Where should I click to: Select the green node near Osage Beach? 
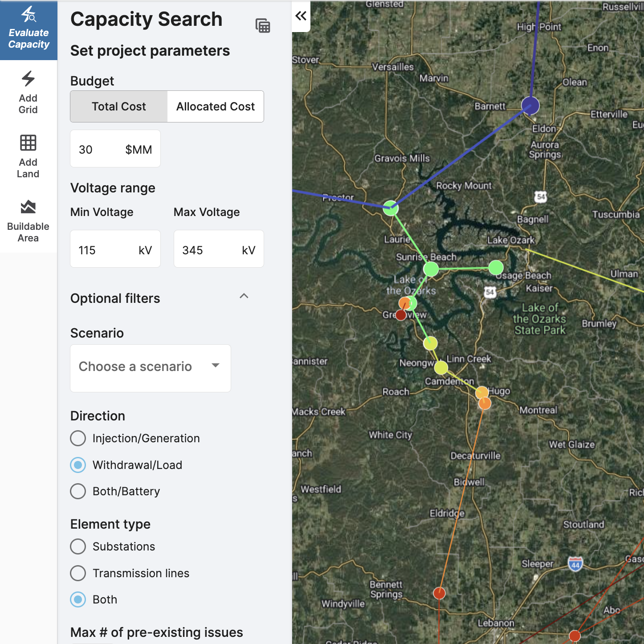point(496,268)
